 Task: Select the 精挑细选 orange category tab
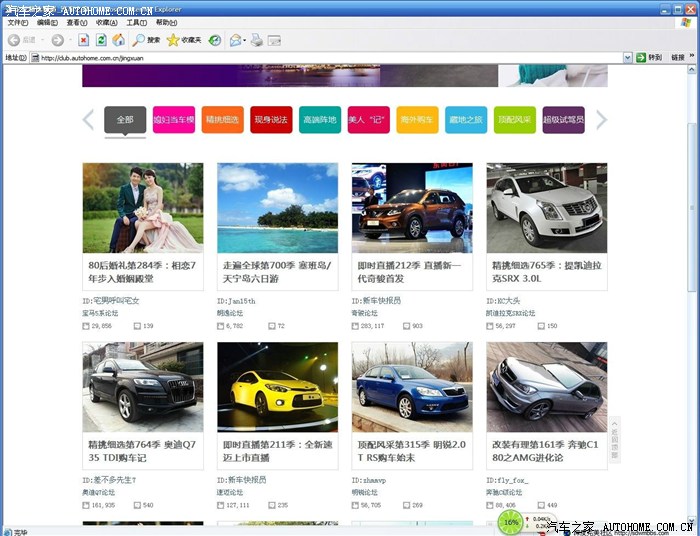coord(222,120)
